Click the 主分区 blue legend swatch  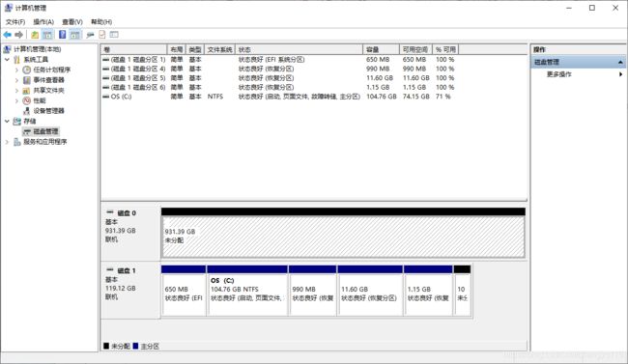click(135, 346)
